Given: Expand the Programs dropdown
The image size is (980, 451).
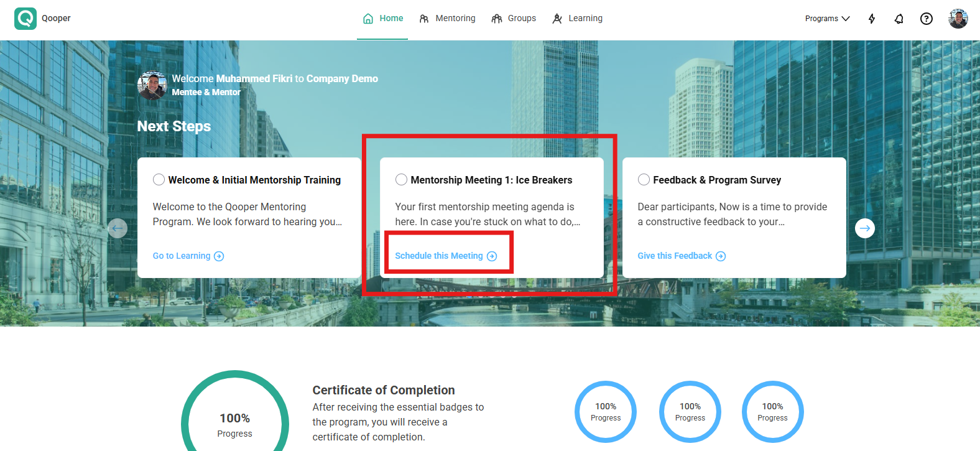Looking at the screenshot, I should pyautogui.click(x=827, y=19).
